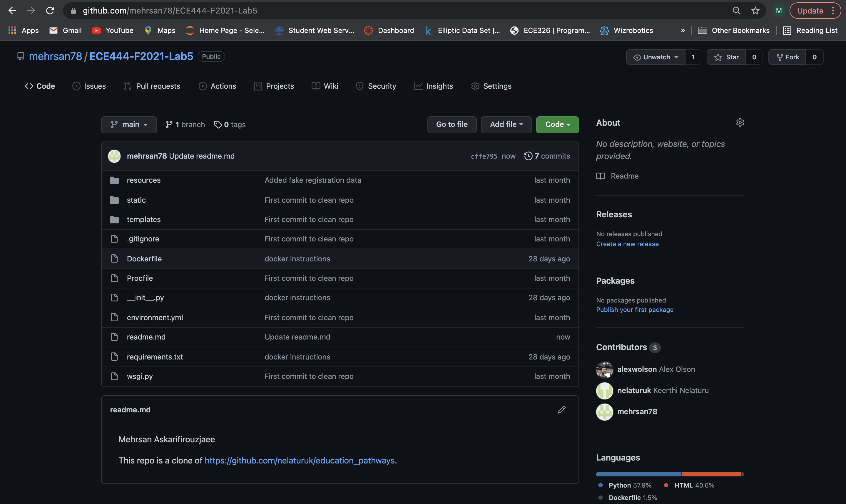Toggle the Star button for this repo

click(x=726, y=57)
